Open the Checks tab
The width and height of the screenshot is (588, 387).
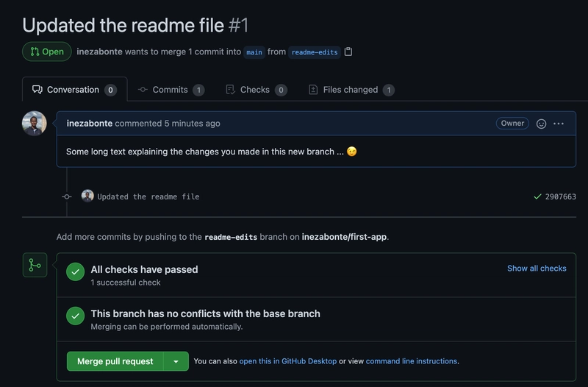point(257,90)
